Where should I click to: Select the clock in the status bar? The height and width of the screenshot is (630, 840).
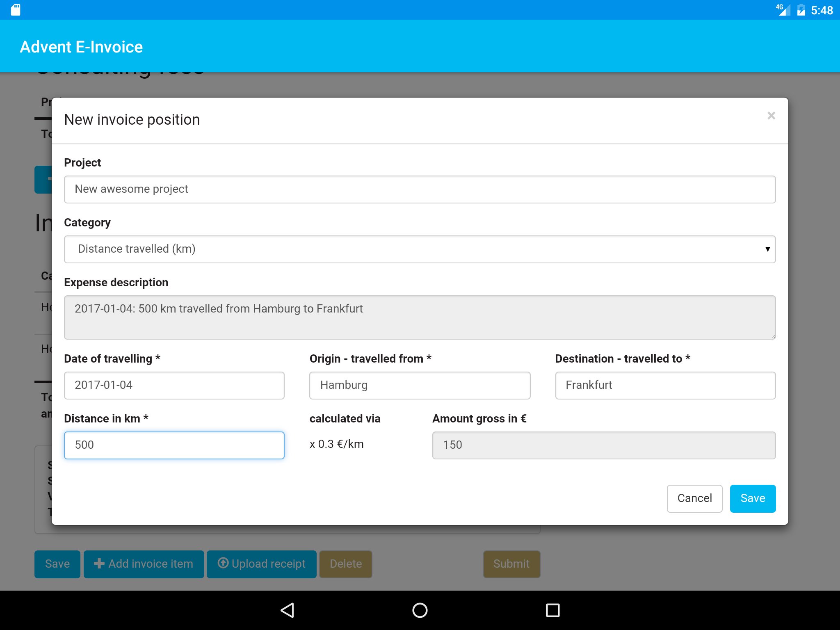coord(822,10)
